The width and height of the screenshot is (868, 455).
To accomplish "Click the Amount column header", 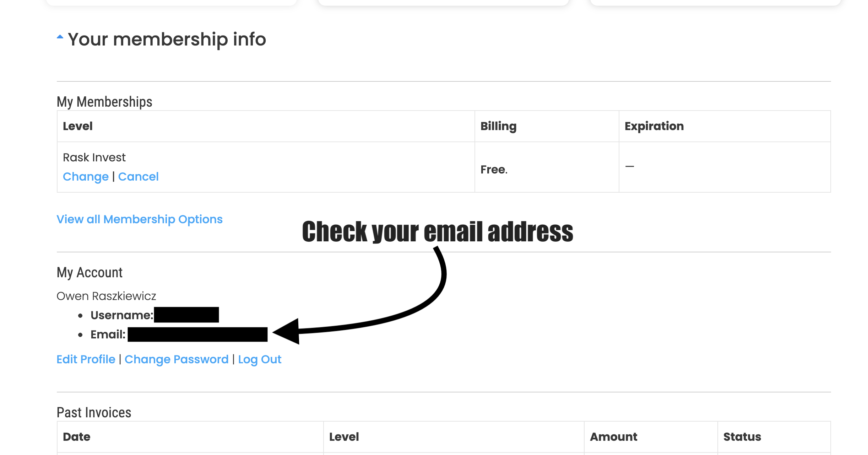I will [x=613, y=437].
